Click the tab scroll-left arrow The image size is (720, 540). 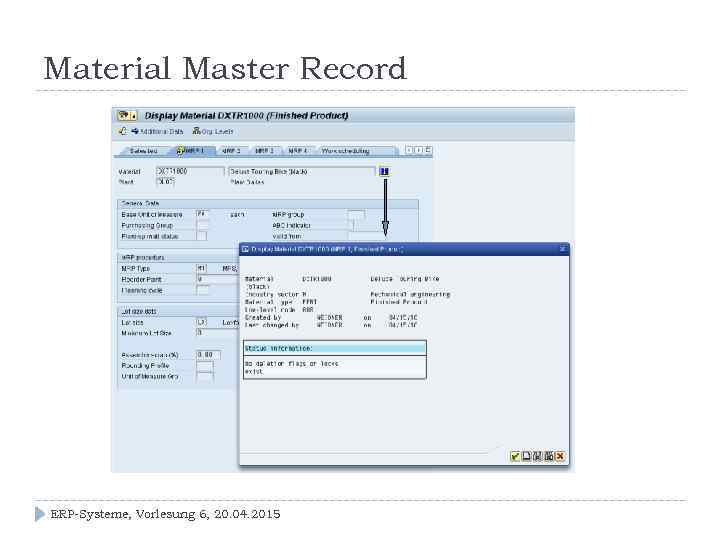point(409,150)
